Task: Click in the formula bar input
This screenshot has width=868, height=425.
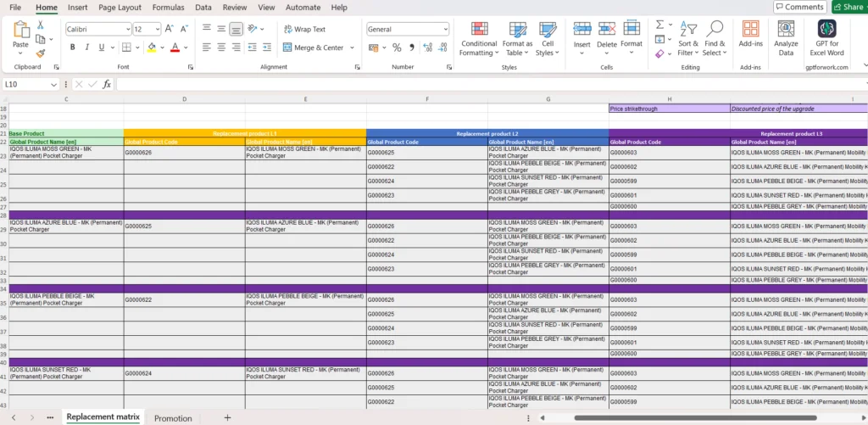Action: pyautogui.click(x=492, y=84)
